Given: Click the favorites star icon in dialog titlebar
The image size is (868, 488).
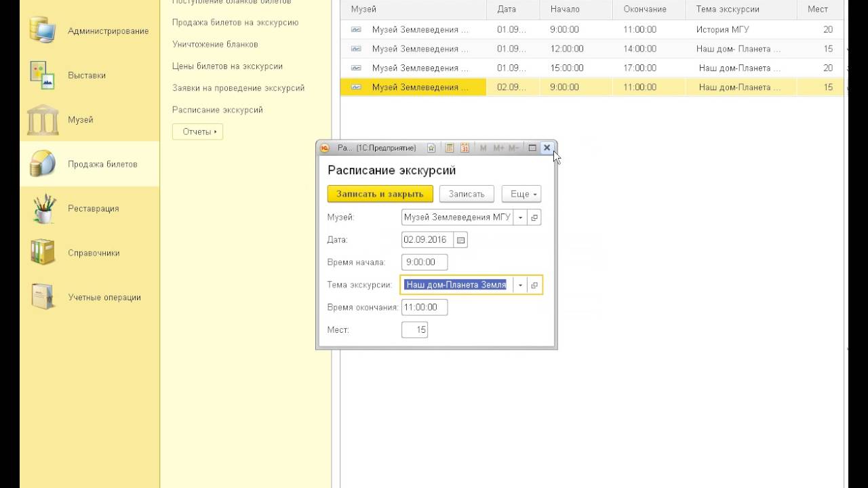Looking at the screenshot, I should [x=431, y=148].
